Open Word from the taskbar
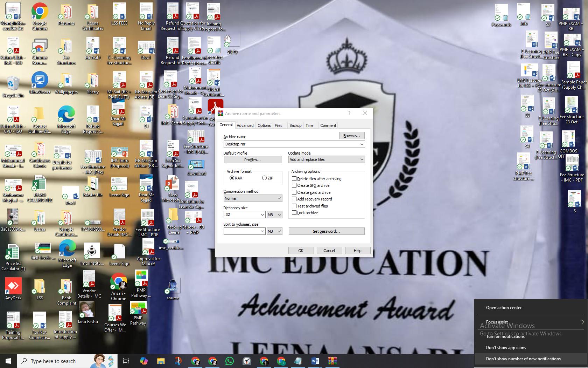This screenshot has width=588, height=368. [315, 361]
